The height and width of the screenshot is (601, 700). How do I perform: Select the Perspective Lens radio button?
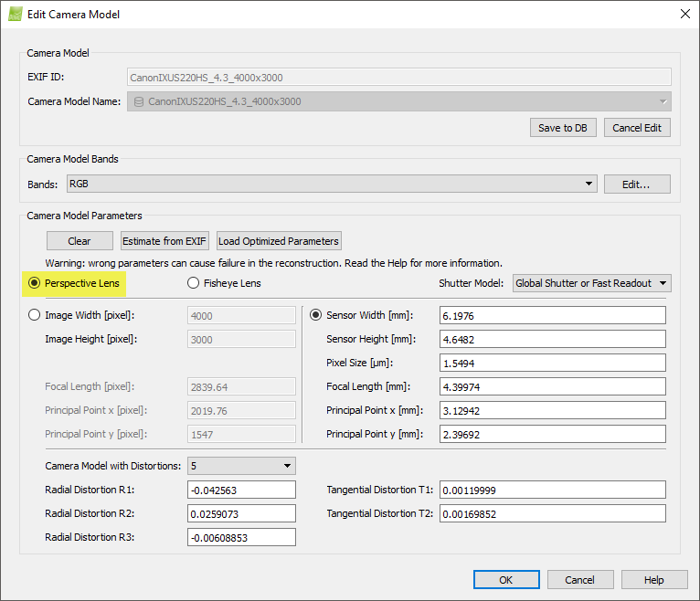35,283
